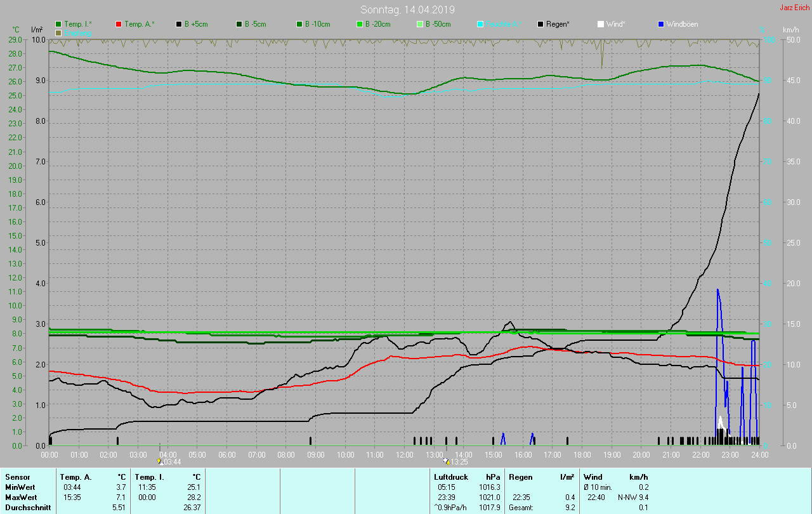Click the dark green Temp. I. legend swatch
The height and width of the screenshot is (514, 812).
click(x=59, y=24)
